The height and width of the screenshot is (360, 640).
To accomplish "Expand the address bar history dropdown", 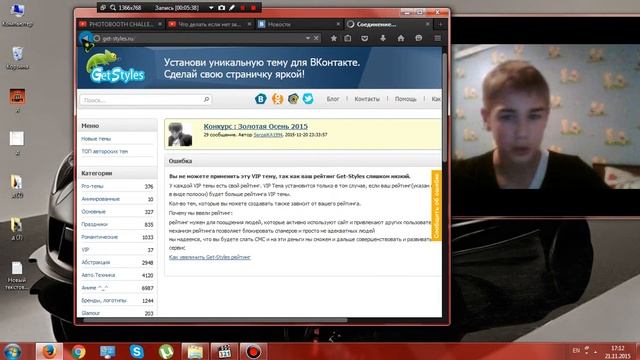I will pyautogui.click(x=308, y=38).
